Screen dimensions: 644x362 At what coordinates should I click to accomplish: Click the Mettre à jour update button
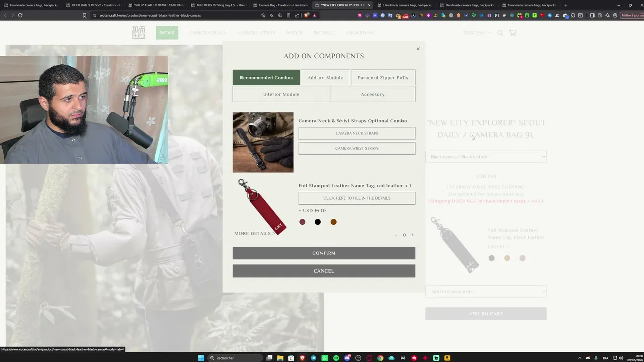(632, 15)
